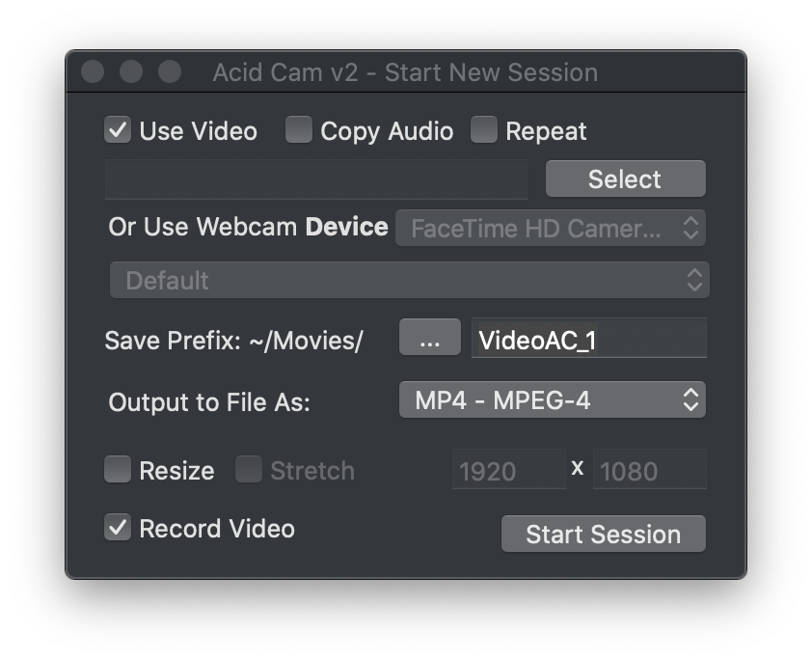Tick the Resize checkbox
This screenshot has width=812, height=660.
click(118, 470)
